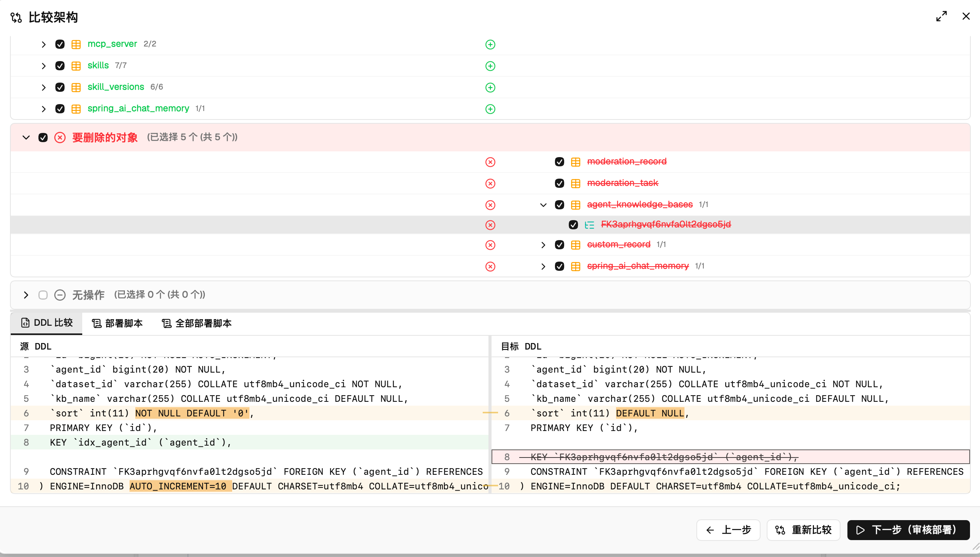Click target DDL struck-through KEY line 8

731,457
